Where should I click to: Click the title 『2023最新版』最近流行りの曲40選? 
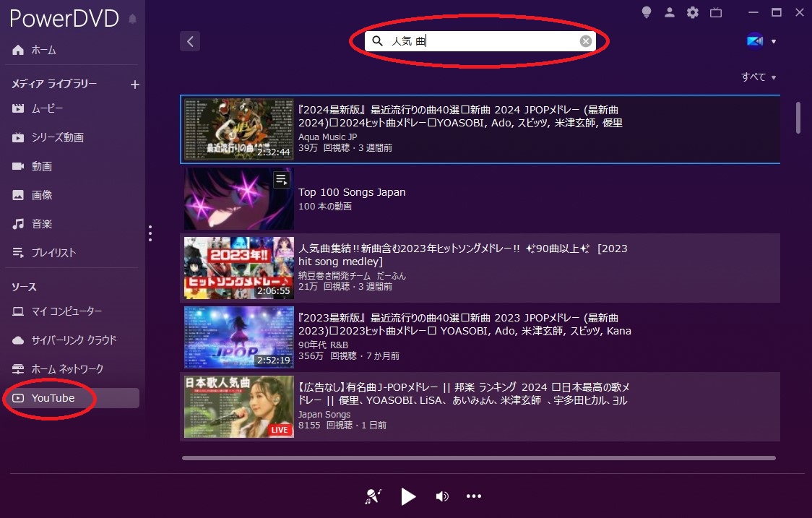click(465, 324)
